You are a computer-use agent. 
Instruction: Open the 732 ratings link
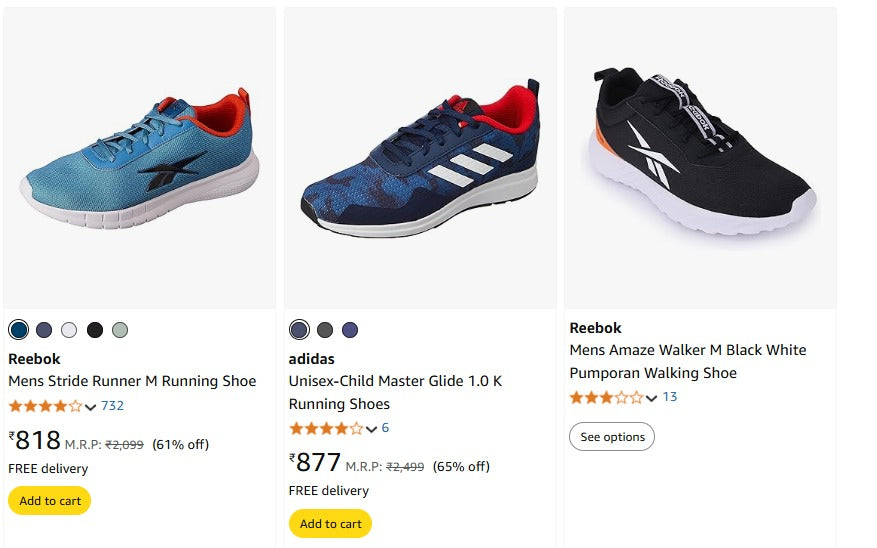112,406
